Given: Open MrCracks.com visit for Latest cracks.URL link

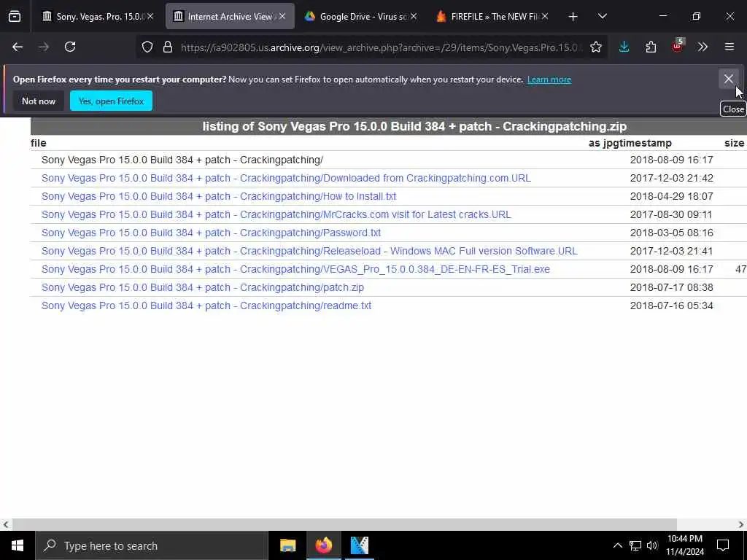Looking at the screenshot, I should (x=276, y=214).
